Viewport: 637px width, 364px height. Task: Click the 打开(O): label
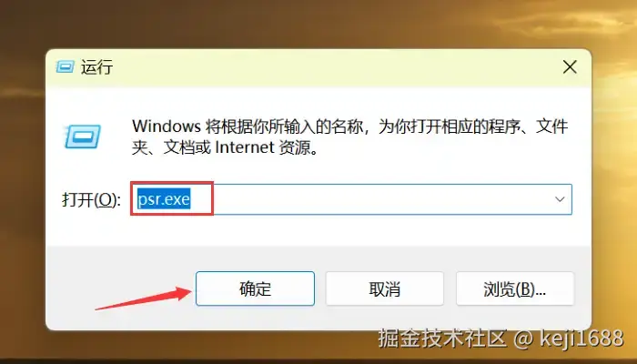point(91,199)
